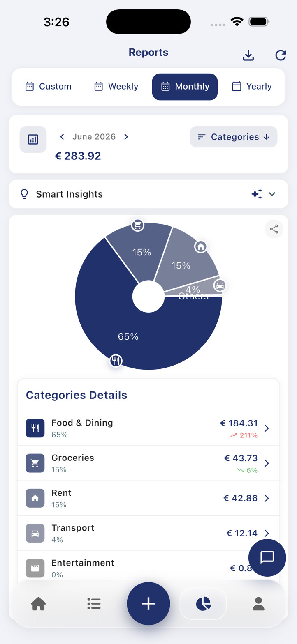The image size is (297, 644).
Task: Select the Custom period option
Action: point(49,87)
